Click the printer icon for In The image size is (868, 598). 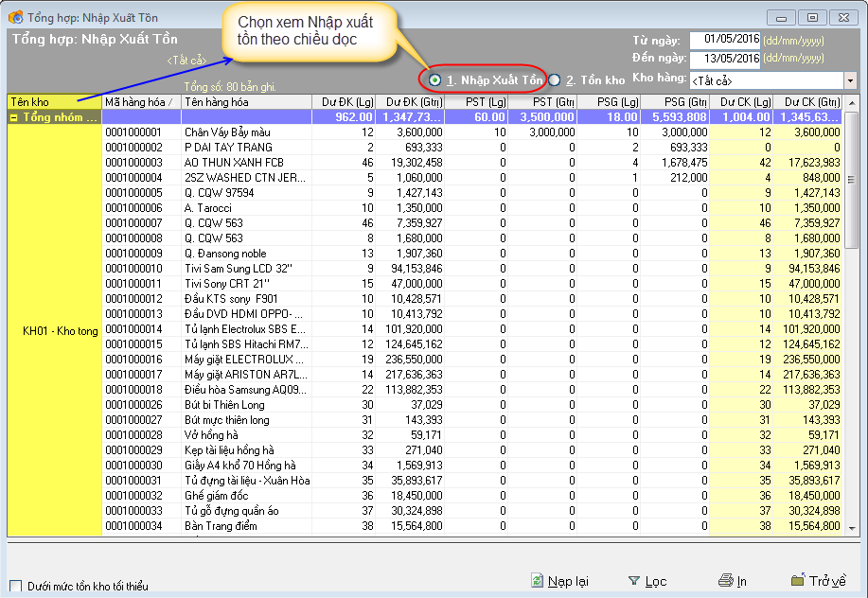(725, 581)
